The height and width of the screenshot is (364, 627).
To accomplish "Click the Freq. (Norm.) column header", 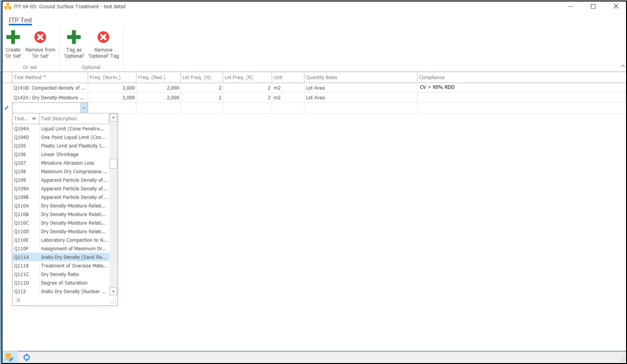I will [112, 77].
